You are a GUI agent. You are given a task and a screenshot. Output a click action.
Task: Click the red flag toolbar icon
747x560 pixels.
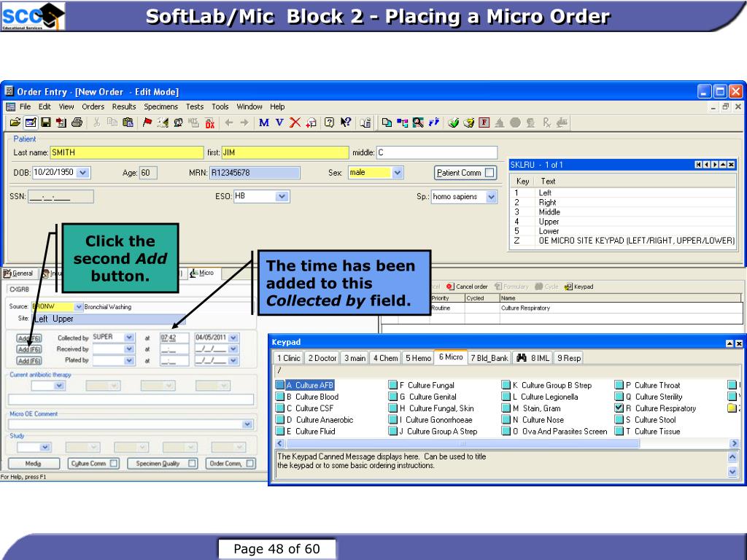tap(147, 122)
